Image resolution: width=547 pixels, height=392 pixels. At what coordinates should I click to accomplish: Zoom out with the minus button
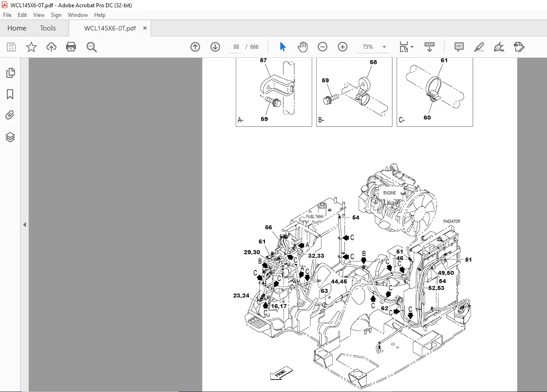click(x=323, y=47)
